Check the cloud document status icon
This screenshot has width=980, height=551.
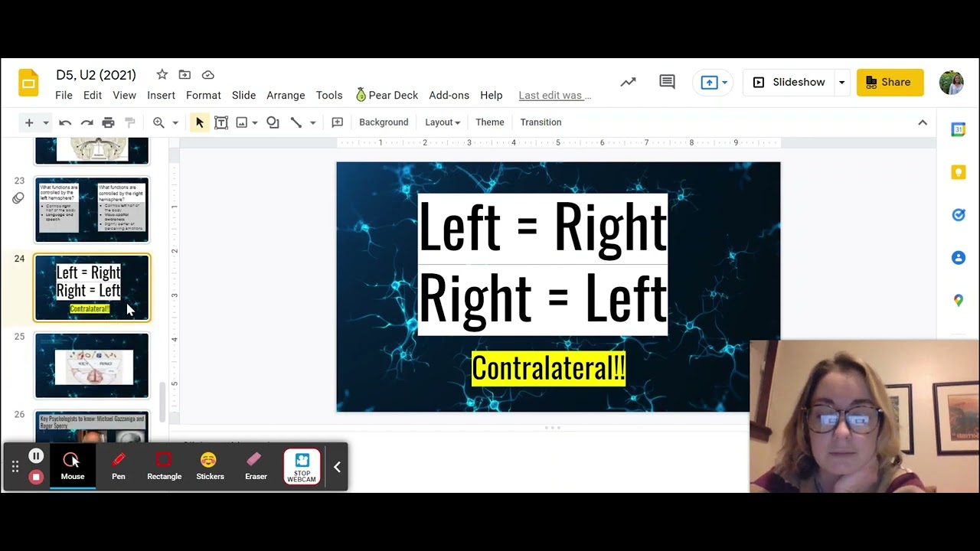pos(207,74)
